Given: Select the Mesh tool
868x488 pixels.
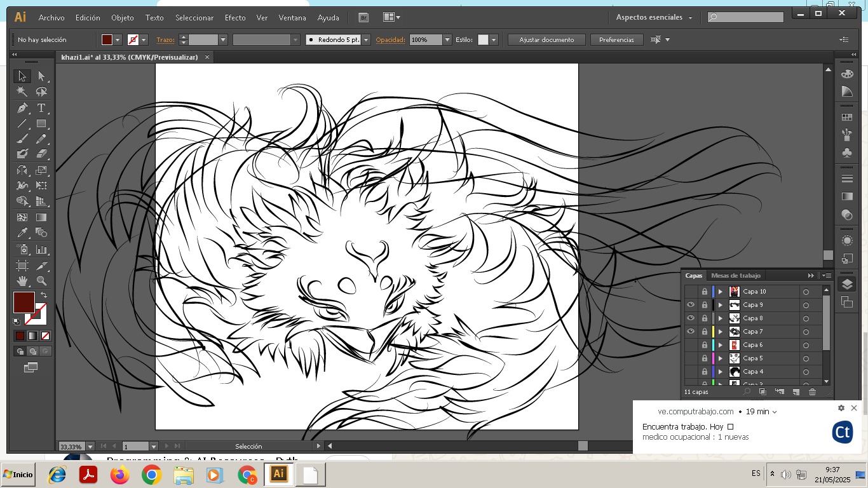Looking at the screenshot, I should (22, 217).
